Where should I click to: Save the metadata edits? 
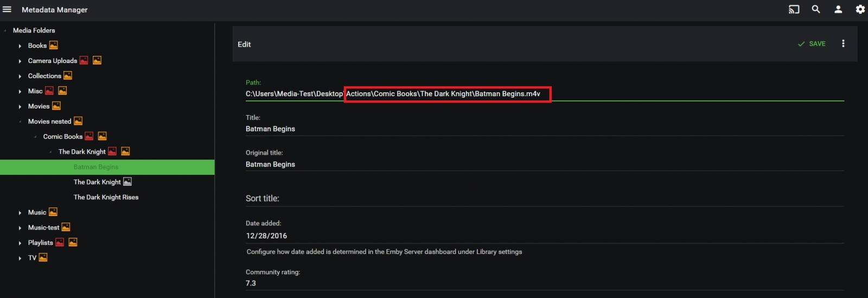point(812,44)
